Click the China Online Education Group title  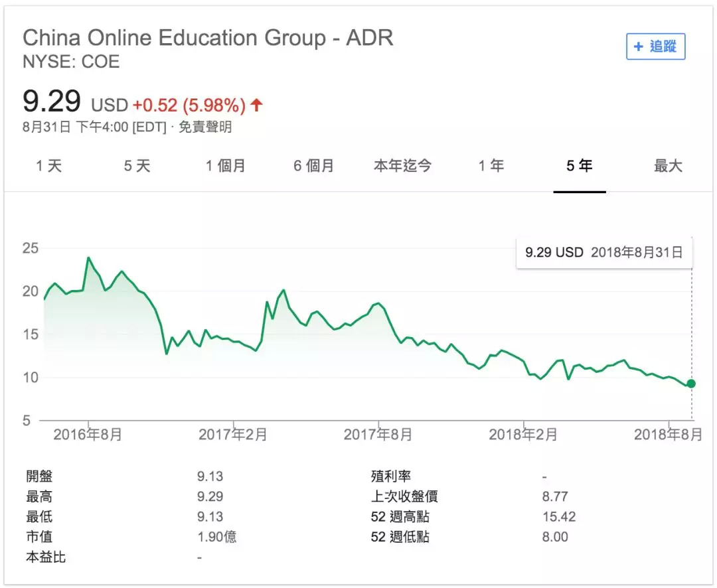click(208, 38)
